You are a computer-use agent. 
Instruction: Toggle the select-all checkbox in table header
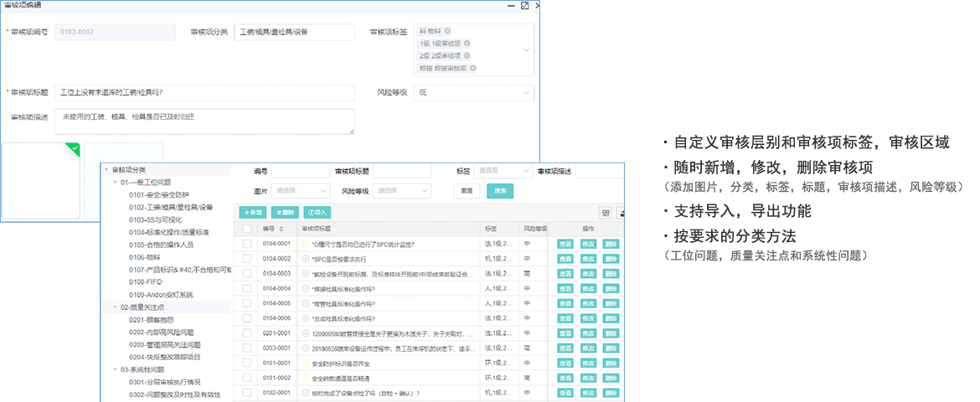point(247,229)
